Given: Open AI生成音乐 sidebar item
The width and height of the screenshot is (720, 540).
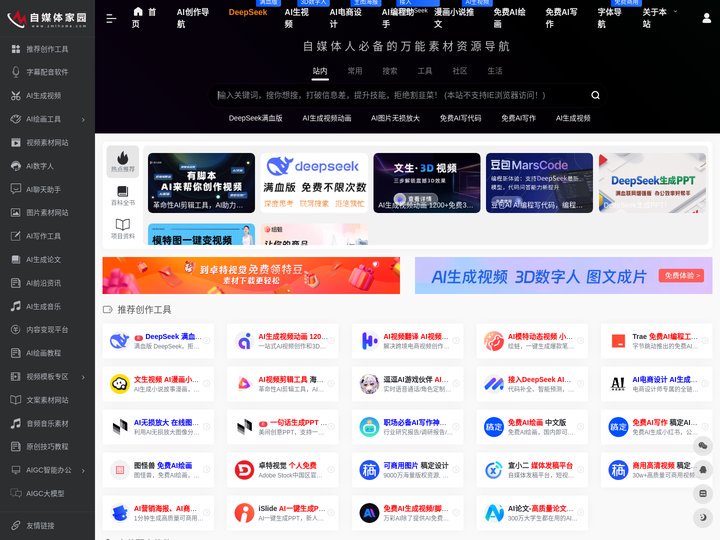Looking at the screenshot, I should [x=47, y=306].
